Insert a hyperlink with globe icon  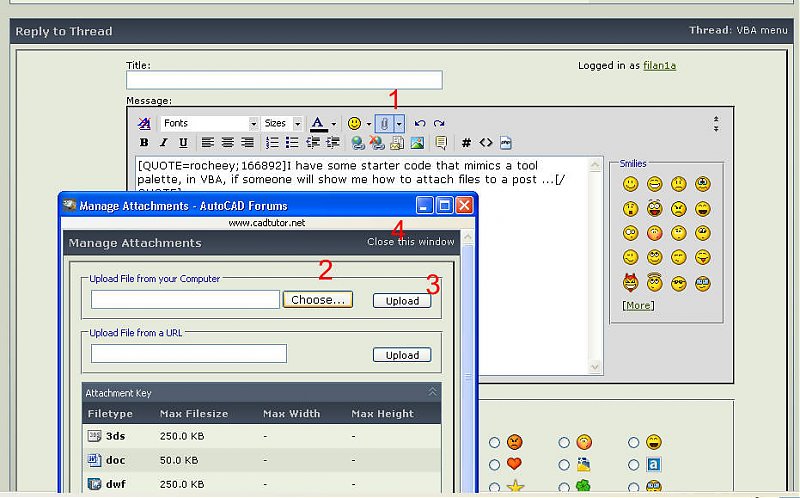359,143
